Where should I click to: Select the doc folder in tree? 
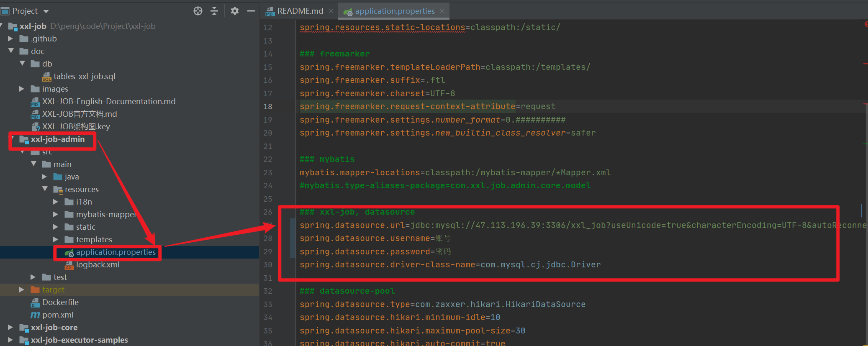[37, 51]
